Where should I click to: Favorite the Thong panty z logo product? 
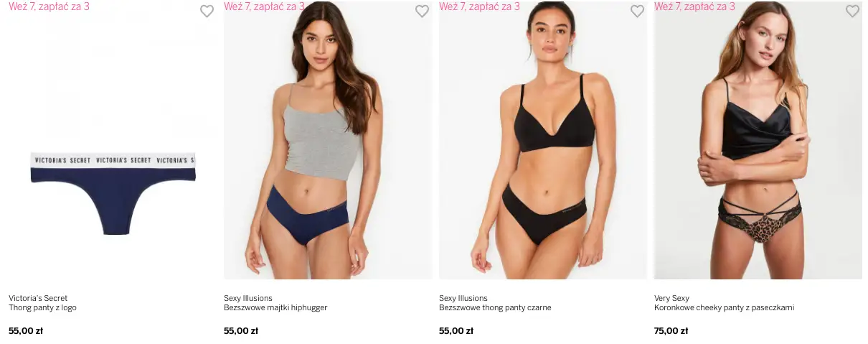(207, 11)
